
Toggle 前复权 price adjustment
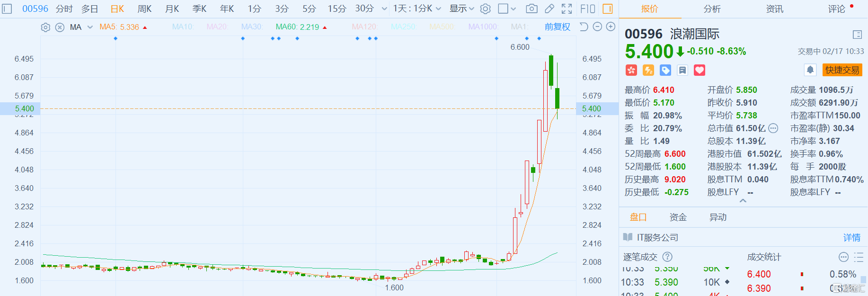(x=557, y=27)
